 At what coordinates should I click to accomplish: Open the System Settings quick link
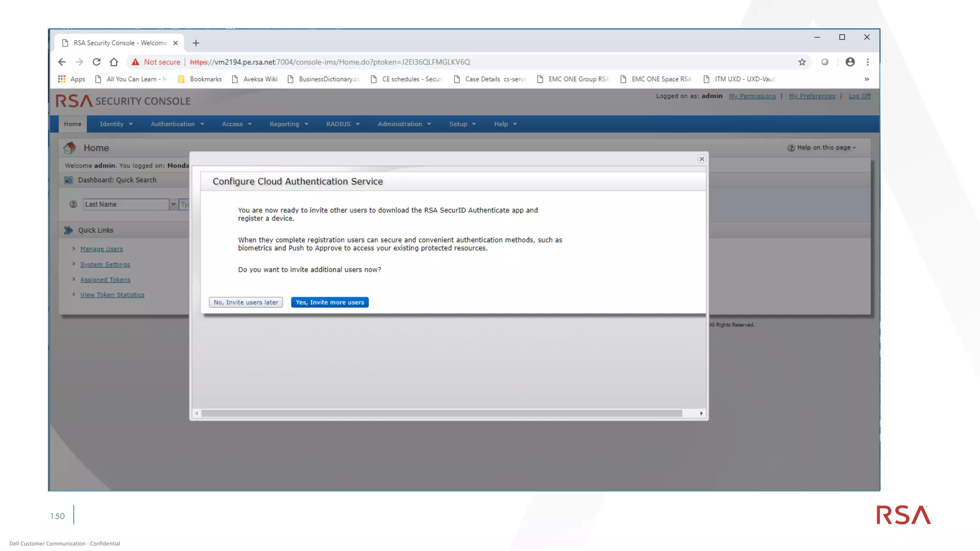[x=105, y=264]
